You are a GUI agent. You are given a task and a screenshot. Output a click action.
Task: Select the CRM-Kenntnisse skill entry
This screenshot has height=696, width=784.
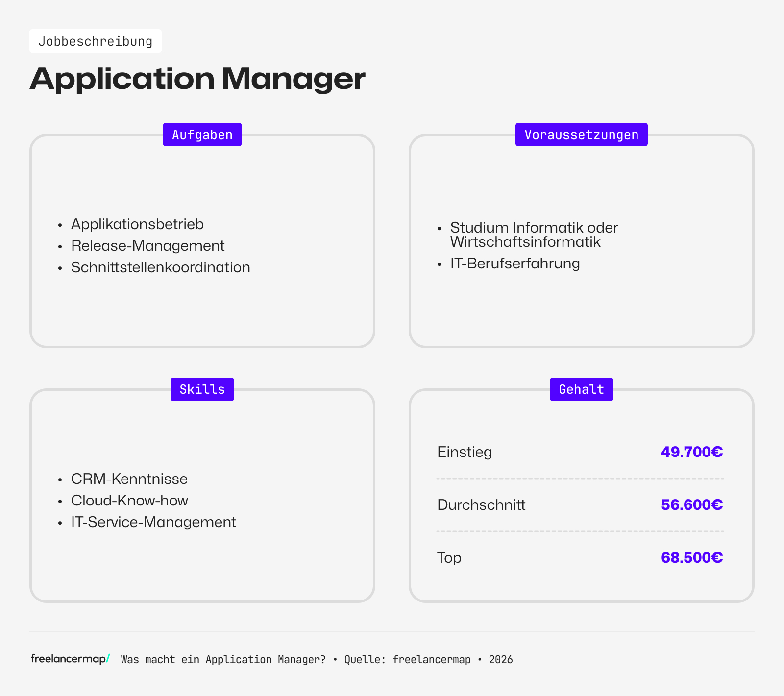click(129, 479)
